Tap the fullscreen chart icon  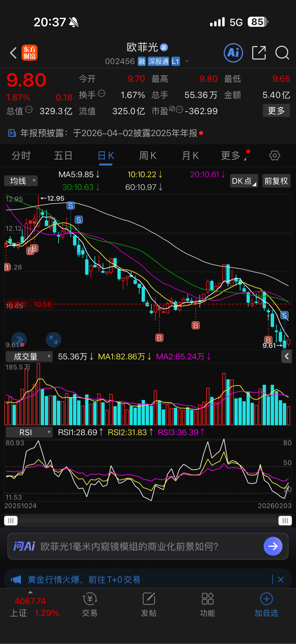coord(53,340)
